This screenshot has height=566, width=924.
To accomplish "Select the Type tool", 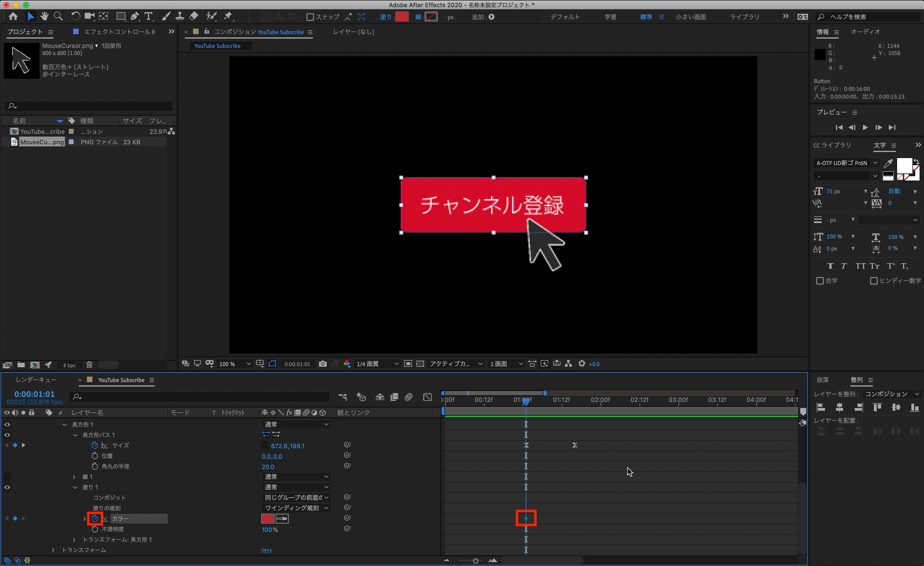I will [149, 16].
